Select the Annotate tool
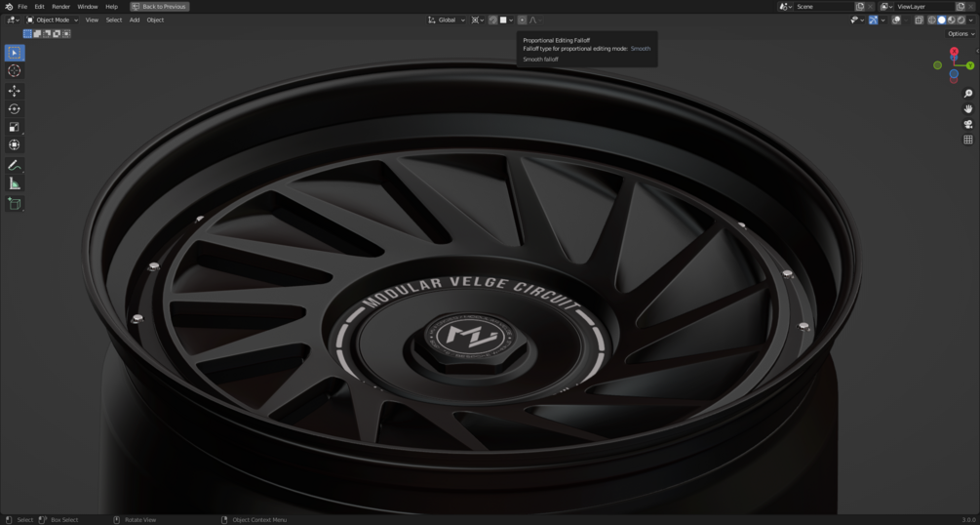Image resolution: width=980 pixels, height=525 pixels. (x=15, y=166)
